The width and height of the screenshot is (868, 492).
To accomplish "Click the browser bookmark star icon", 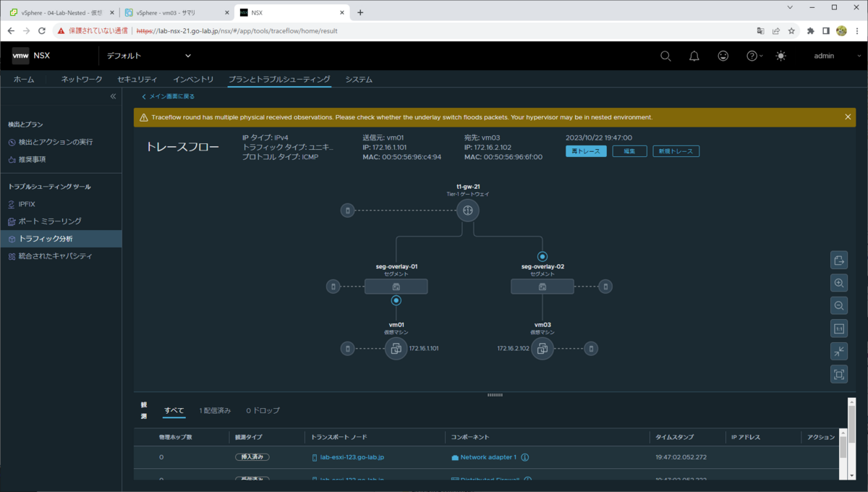I will [792, 31].
